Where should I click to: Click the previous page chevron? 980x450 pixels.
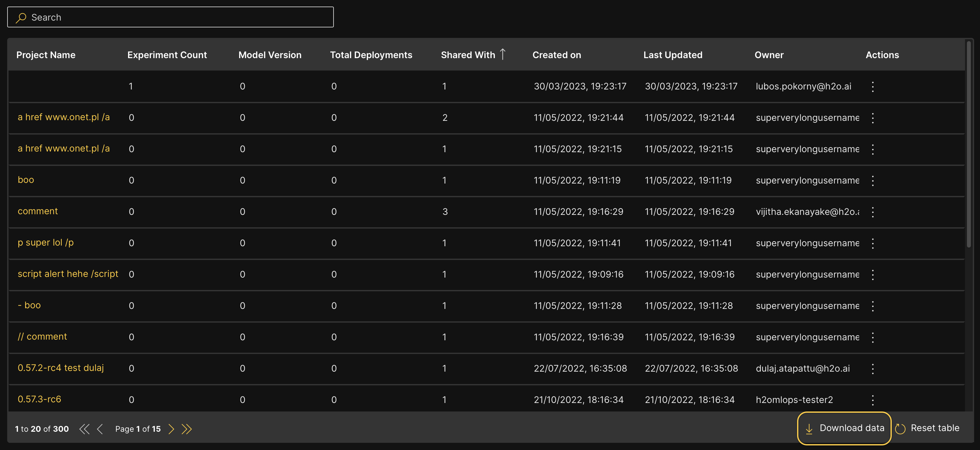pyautogui.click(x=100, y=429)
